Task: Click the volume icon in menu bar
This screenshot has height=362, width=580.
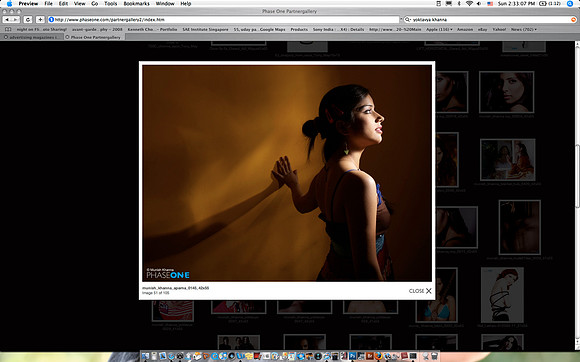Action: click(x=479, y=4)
